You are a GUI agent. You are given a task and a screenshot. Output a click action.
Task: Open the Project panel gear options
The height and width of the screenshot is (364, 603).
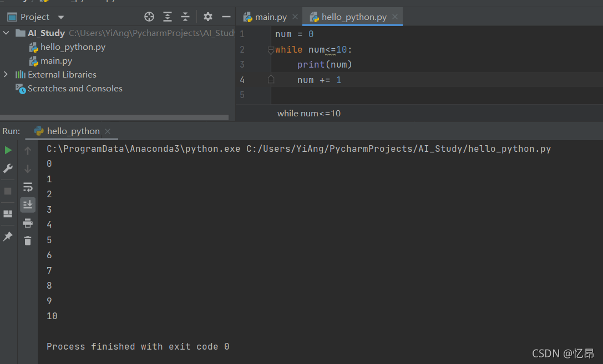click(207, 17)
